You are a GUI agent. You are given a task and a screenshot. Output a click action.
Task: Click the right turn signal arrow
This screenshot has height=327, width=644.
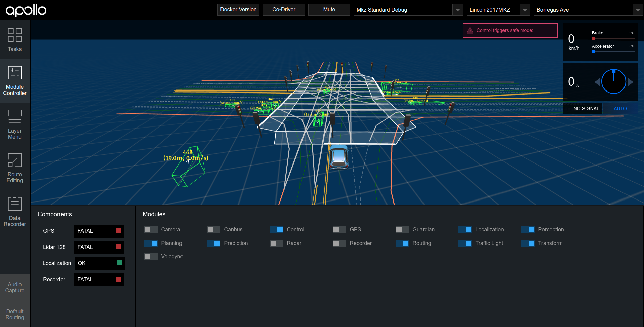(x=631, y=82)
